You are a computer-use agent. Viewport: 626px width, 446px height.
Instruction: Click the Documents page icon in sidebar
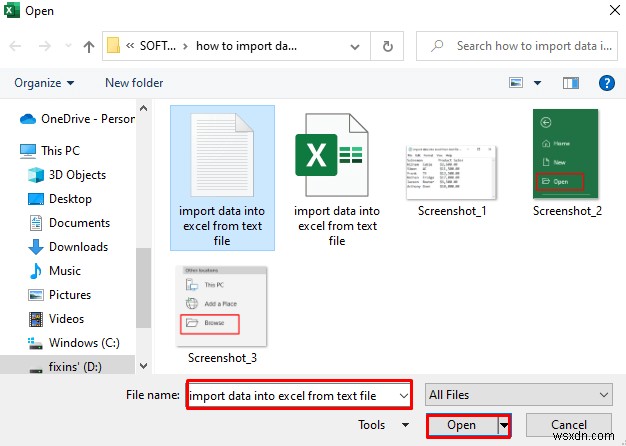(36, 223)
